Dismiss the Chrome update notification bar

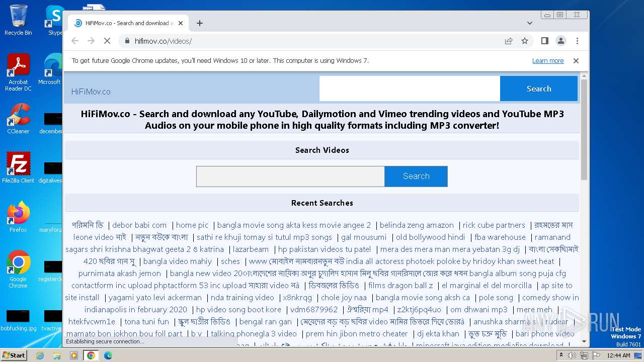576,60
